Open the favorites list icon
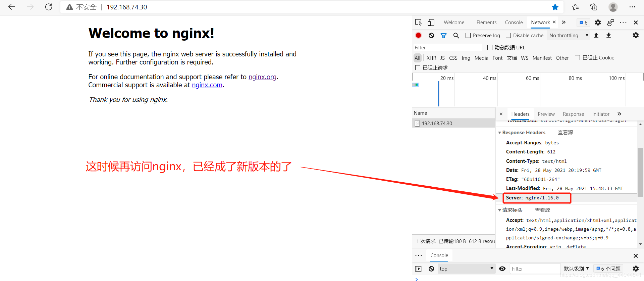644x281 pixels. [x=575, y=7]
